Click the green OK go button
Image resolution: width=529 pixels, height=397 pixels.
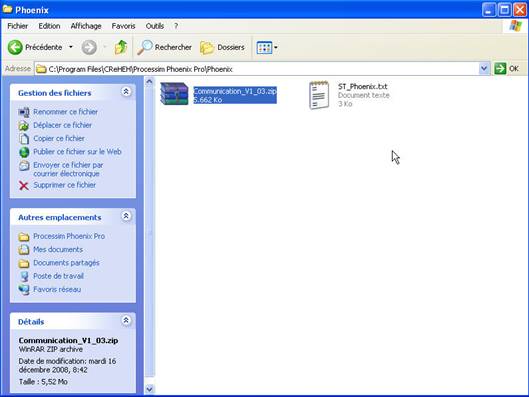point(507,69)
